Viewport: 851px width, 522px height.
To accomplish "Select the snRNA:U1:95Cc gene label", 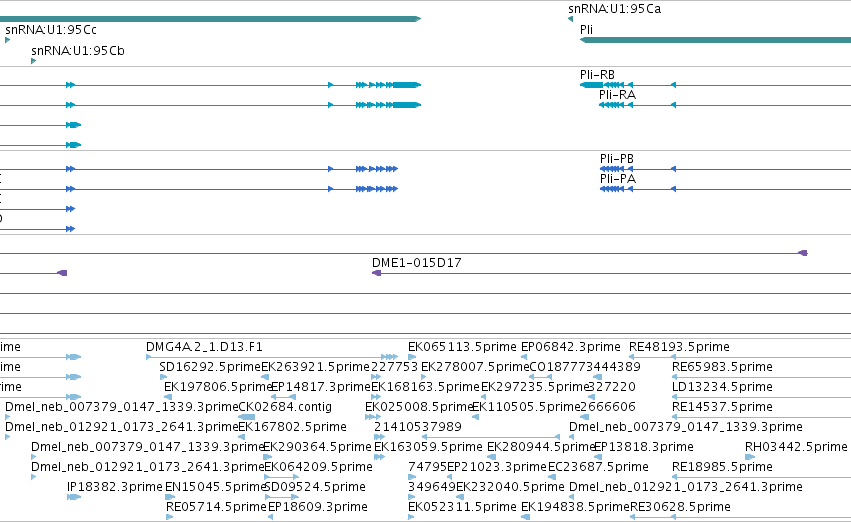I will 51,30.
